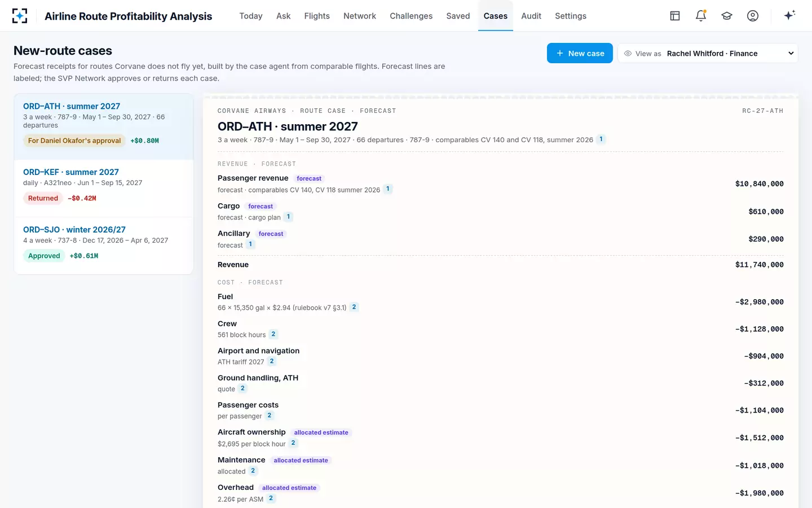This screenshot has width=812, height=508.
Task: Click the For Daniel Okafor's approval status
Action: [74, 141]
